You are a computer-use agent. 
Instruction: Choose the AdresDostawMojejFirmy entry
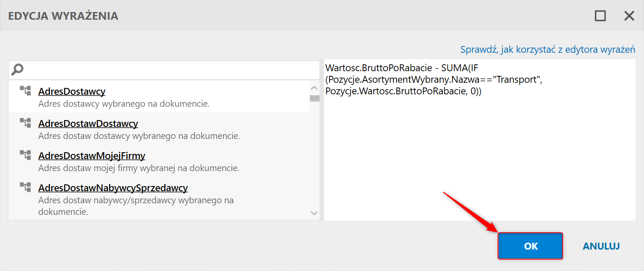(91, 156)
